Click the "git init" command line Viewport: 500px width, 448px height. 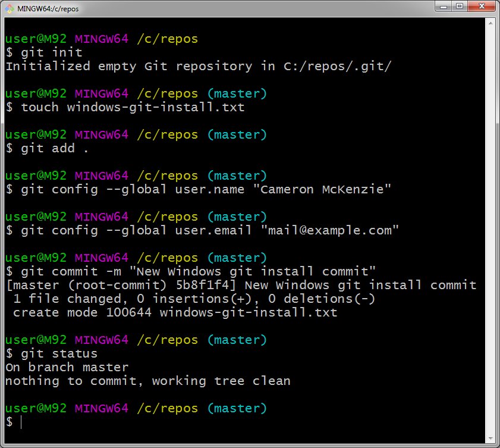tap(51, 52)
